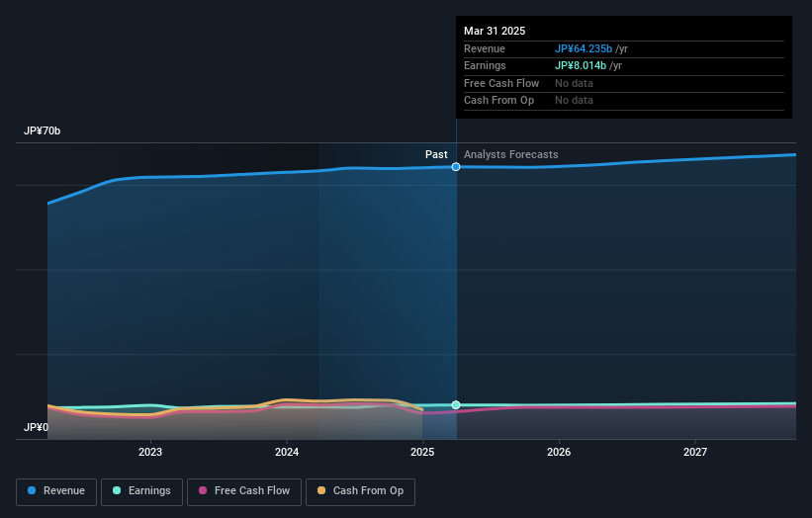Click the Analysts Forecasts label
The height and width of the screenshot is (518, 812).
(x=511, y=155)
